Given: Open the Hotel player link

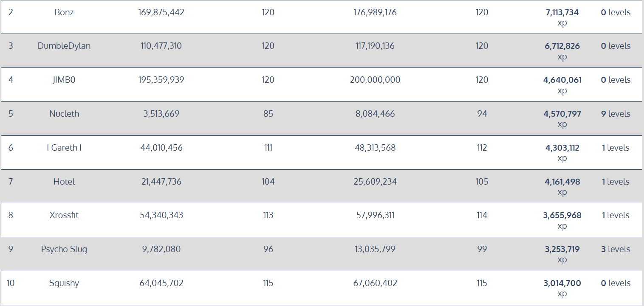Looking at the screenshot, I should [64, 182].
